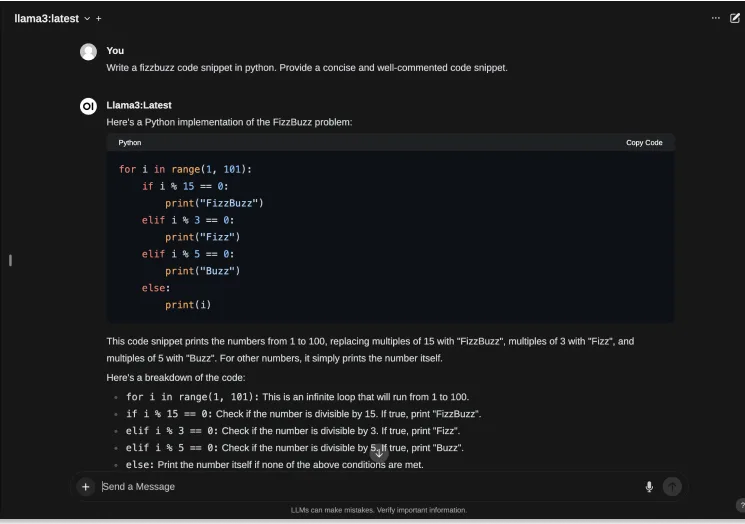Click the code block's "else:" line

click(x=156, y=288)
